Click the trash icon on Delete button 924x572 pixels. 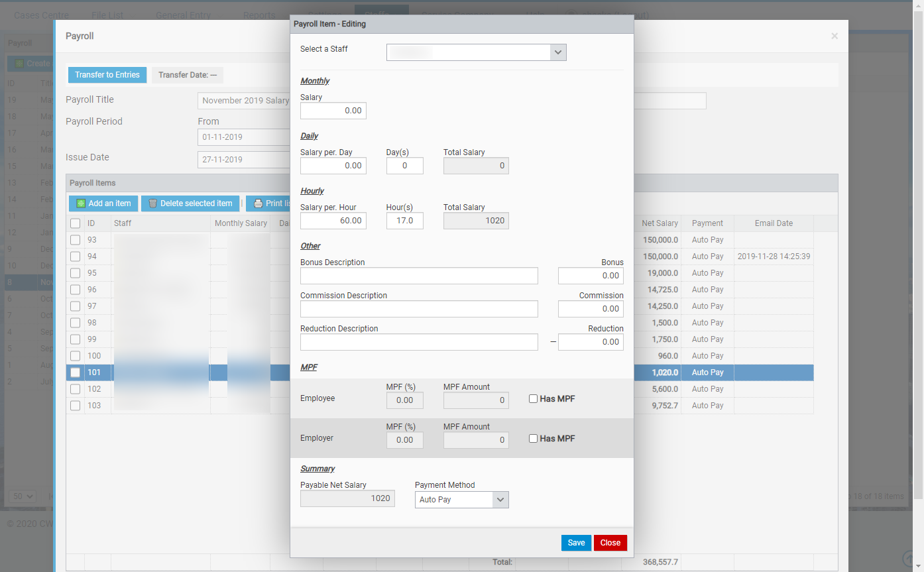click(153, 203)
